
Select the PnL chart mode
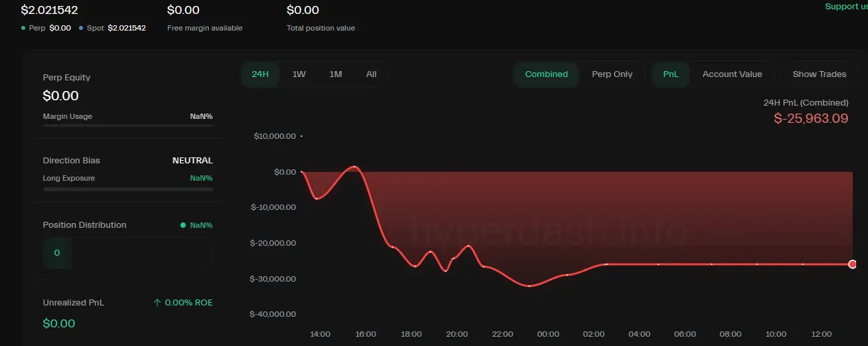pos(671,74)
